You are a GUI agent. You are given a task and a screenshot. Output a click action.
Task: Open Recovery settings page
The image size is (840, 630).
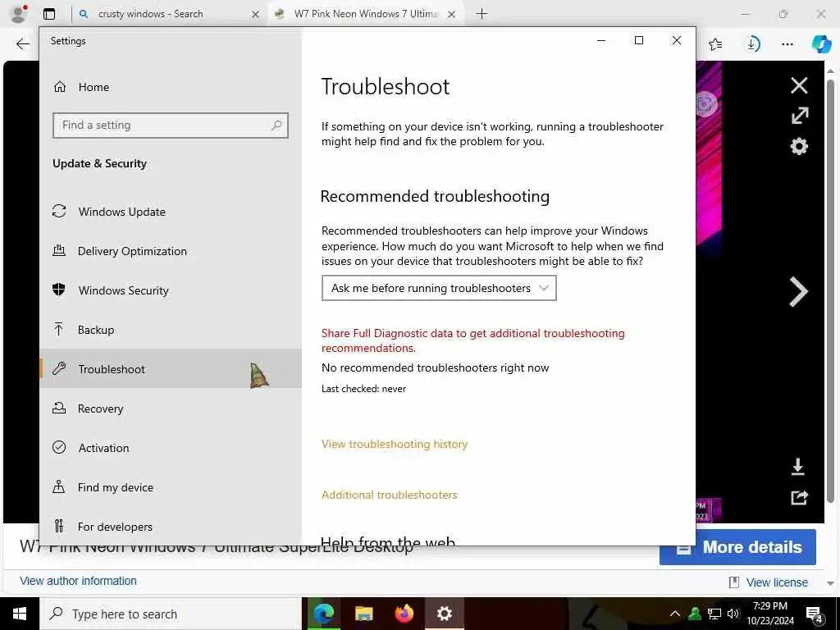[171, 409]
